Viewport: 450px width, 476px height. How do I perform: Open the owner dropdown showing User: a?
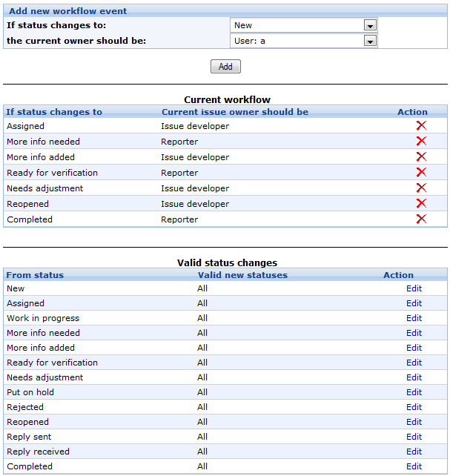[x=304, y=41]
